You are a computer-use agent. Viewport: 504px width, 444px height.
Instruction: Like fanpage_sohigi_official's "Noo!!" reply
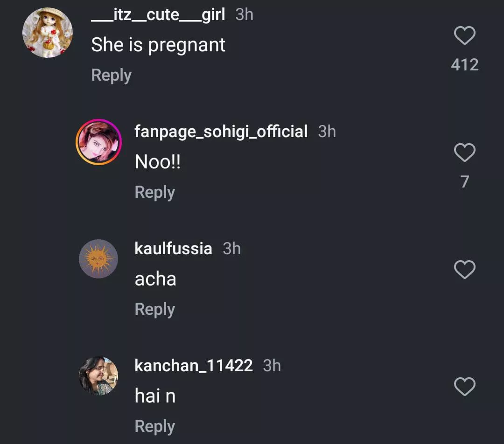[465, 153]
